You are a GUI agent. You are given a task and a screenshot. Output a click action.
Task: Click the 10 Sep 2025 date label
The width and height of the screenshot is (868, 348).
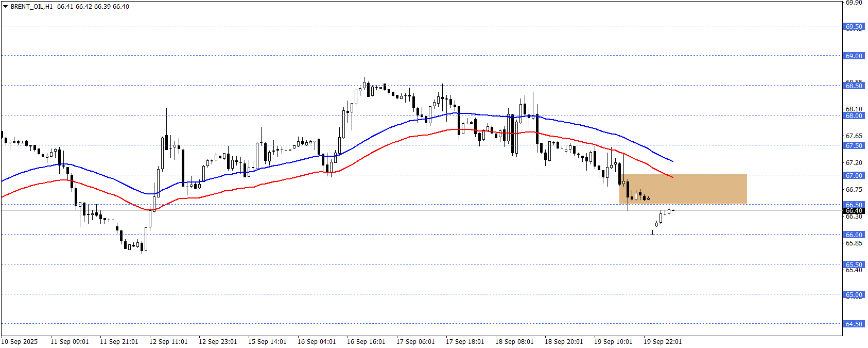[x=20, y=341]
